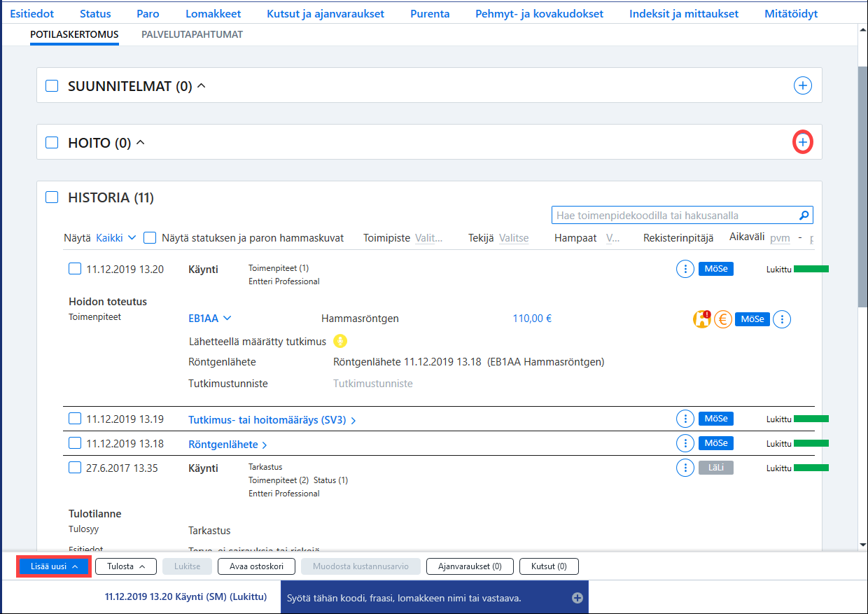Screen dimensions: 868x614
Task: Expand the EB1AA code chevron
Action: (x=227, y=319)
